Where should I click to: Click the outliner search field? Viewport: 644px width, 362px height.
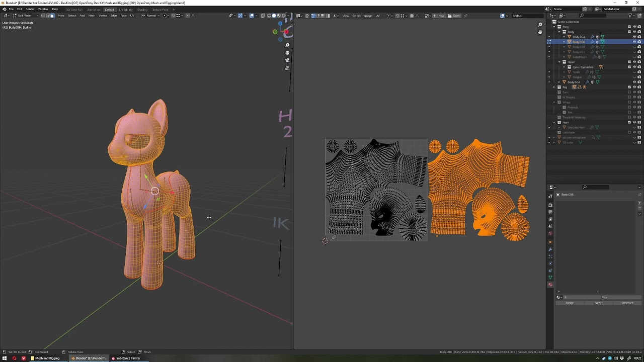click(x=593, y=16)
